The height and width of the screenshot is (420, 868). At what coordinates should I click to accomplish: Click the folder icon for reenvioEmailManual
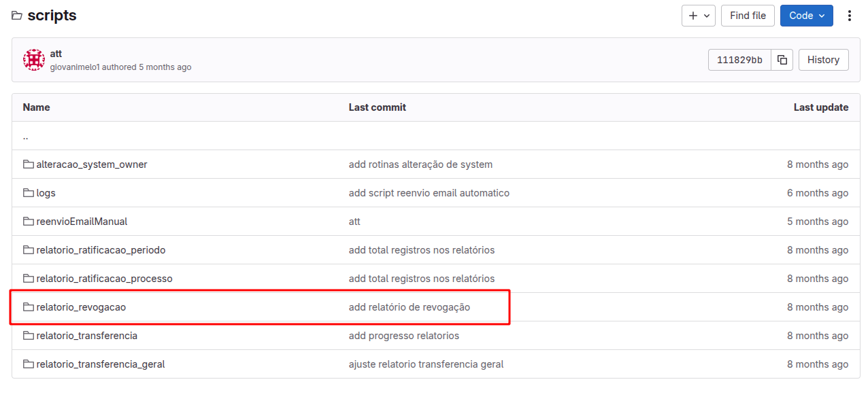click(x=29, y=222)
